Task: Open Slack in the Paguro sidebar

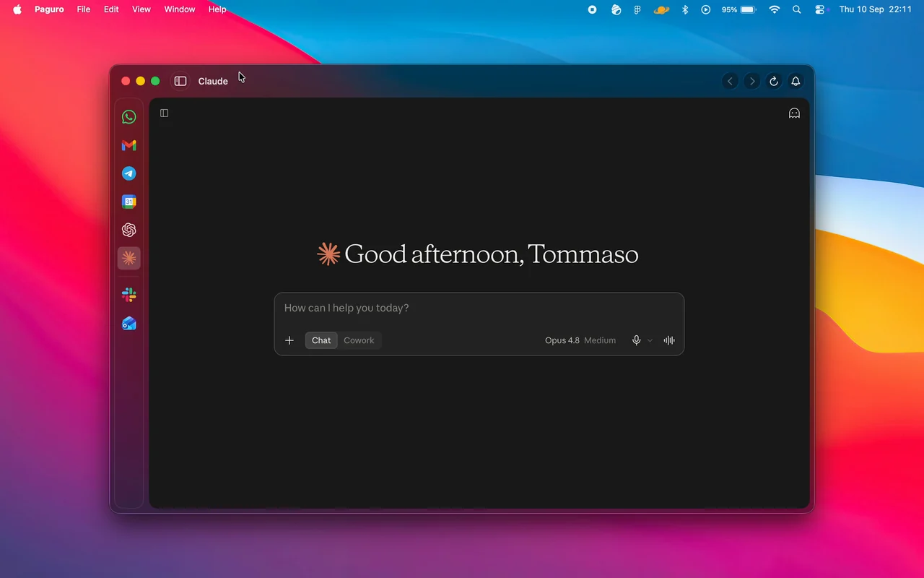Action: tap(129, 295)
